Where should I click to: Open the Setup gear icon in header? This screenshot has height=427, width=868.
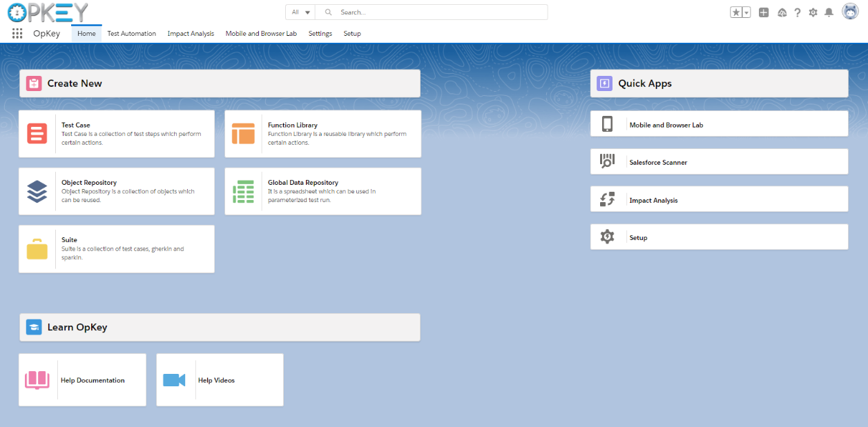[813, 12]
